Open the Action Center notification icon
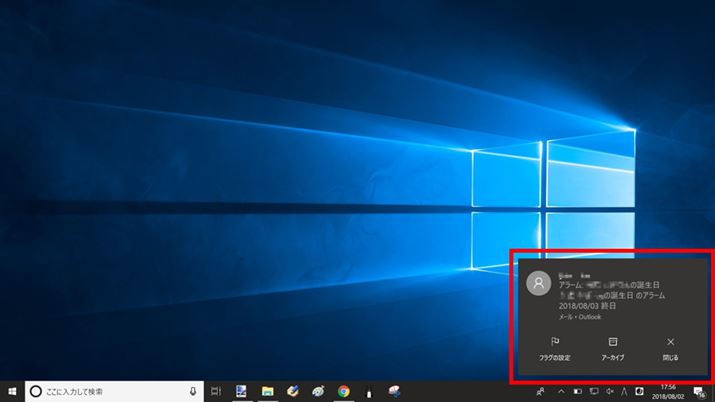Viewport: 715px width, 402px height. click(x=701, y=391)
